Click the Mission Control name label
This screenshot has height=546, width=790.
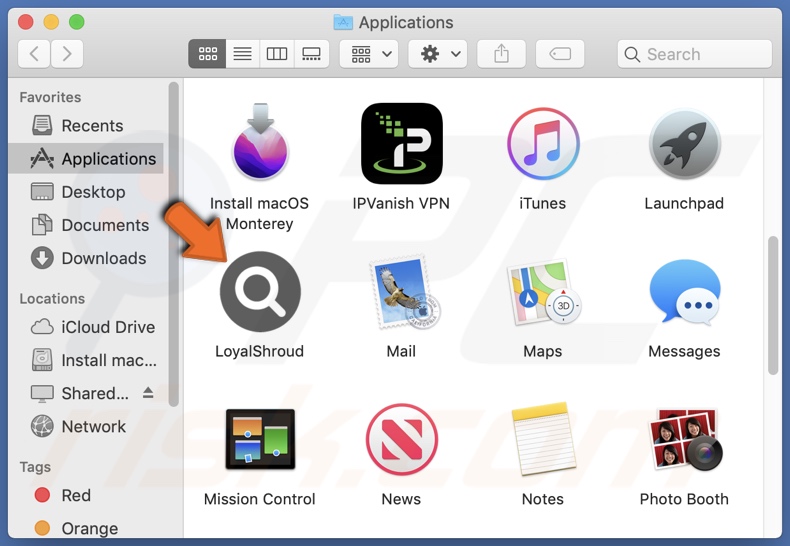(259, 499)
